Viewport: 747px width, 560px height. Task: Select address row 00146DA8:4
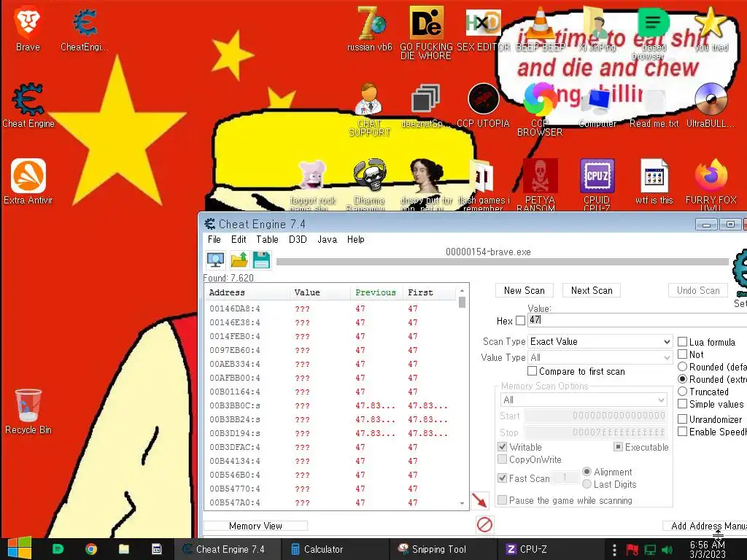(x=330, y=308)
